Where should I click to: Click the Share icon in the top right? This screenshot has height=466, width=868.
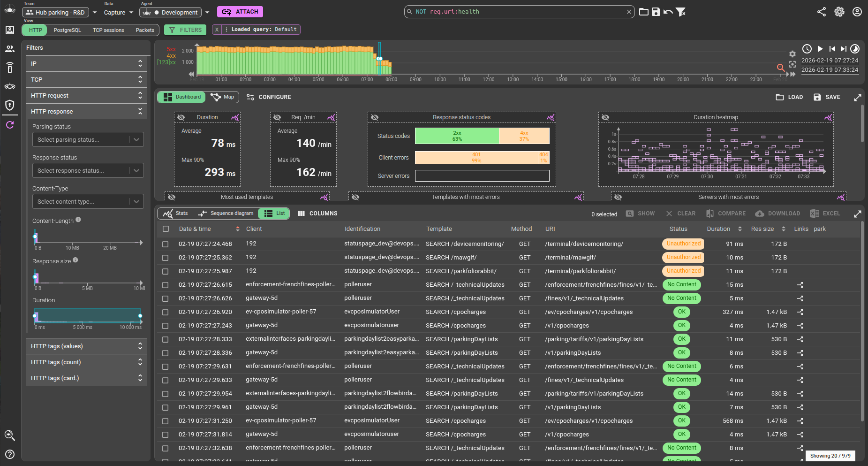coord(822,12)
